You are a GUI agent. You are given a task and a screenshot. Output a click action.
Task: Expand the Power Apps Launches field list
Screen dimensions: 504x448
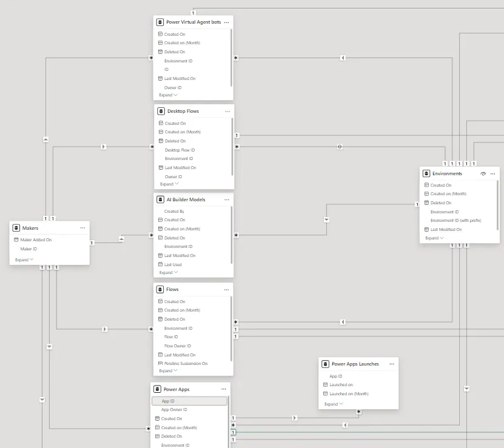pyautogui.click(x=334, y=404)
